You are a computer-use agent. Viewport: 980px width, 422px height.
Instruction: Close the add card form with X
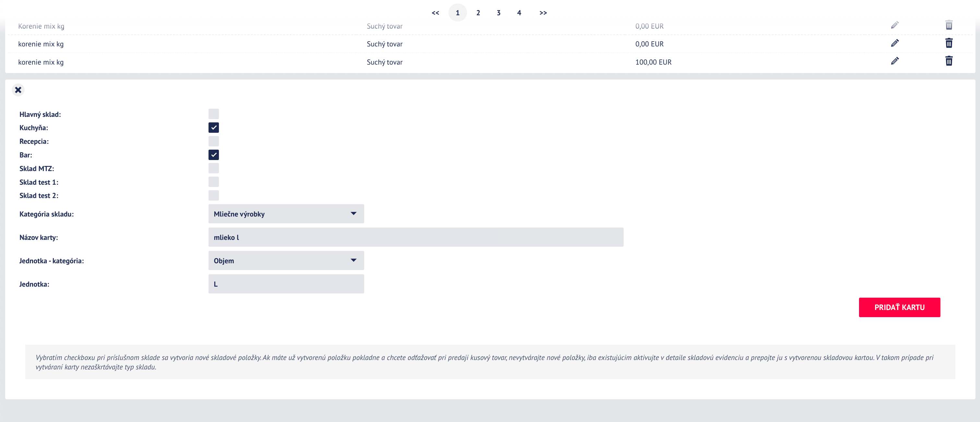pos(18,90)
